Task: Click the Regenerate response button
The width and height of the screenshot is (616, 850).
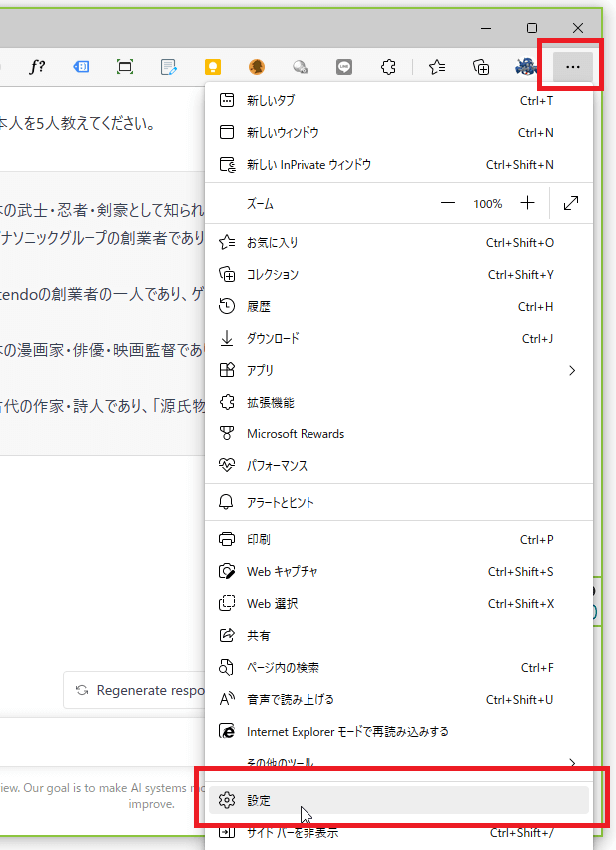Action: [138, 690]
